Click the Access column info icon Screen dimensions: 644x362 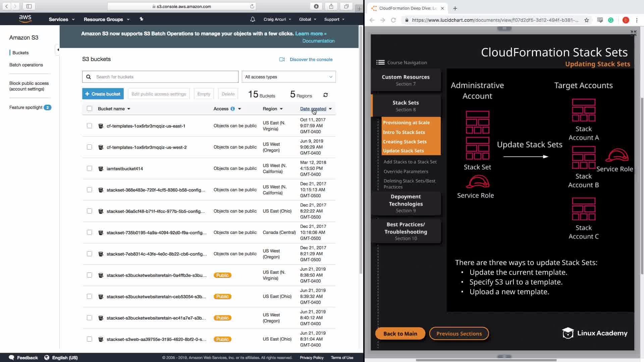coord(232,109)
